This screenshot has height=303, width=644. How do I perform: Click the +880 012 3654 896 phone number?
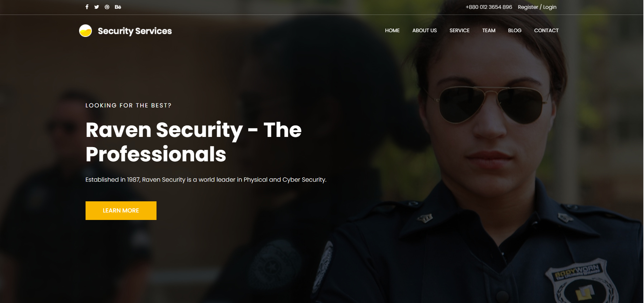click(x=489, y=7)
